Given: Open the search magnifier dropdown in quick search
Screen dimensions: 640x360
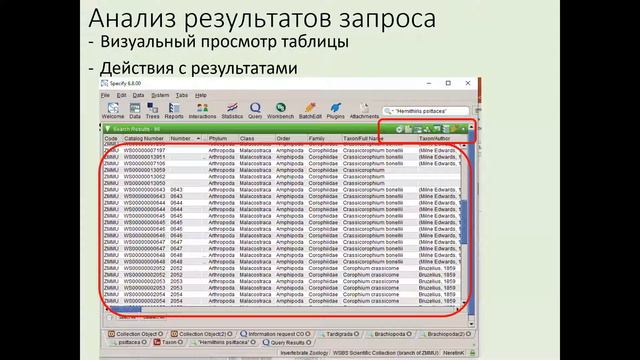Looking at the screenshot, I should tap(389, 111).
